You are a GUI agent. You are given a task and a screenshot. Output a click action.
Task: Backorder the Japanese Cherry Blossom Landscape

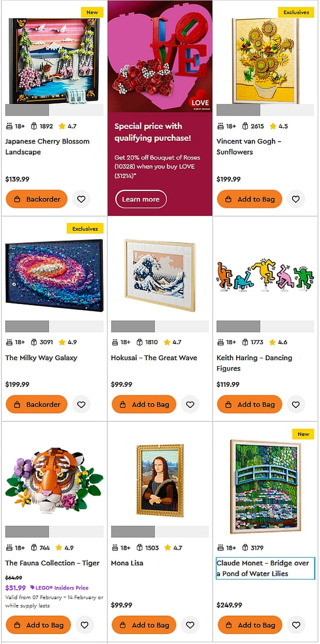click(37, 199)
